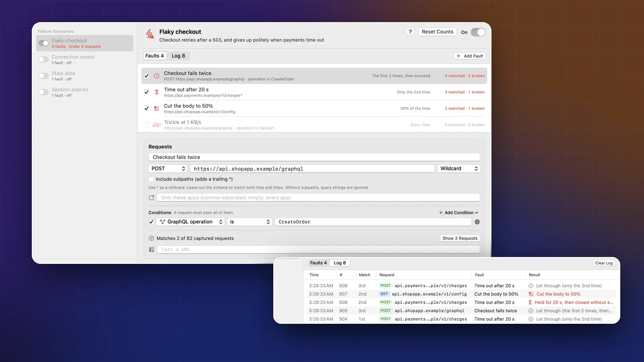Toggle the Flaky checkout scenario switch in sidebar
644x362 pixels.
[43, 43]
